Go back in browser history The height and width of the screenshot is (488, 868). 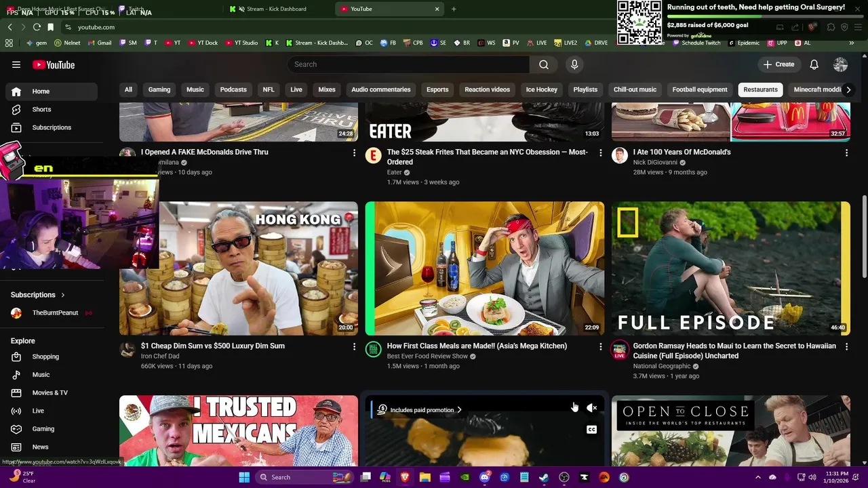(x=9, y=27)
